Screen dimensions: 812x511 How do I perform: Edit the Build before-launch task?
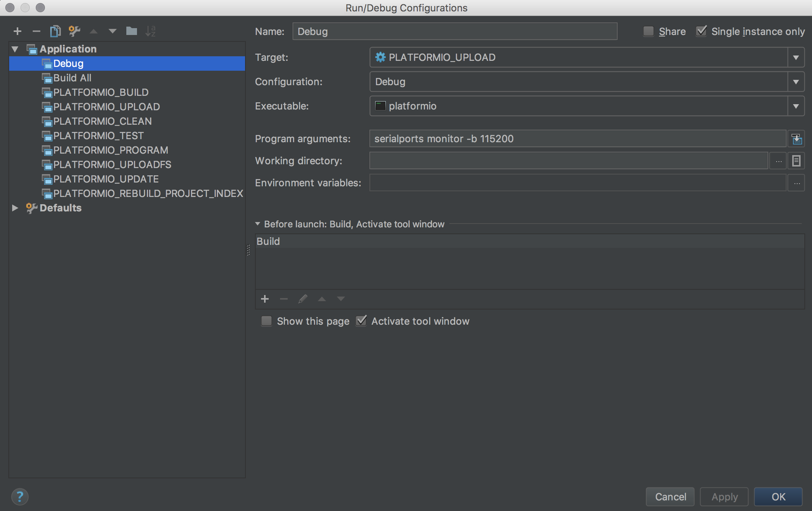[303, 299]
